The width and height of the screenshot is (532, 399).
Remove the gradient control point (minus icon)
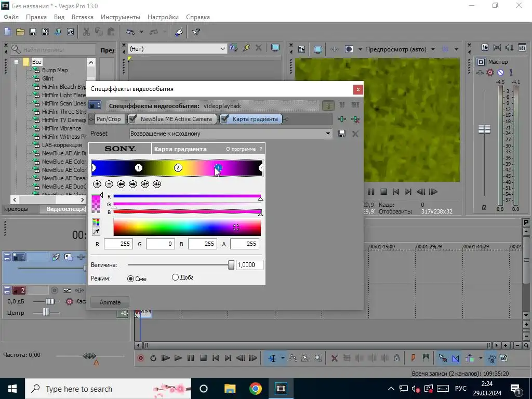pos(109,184)
